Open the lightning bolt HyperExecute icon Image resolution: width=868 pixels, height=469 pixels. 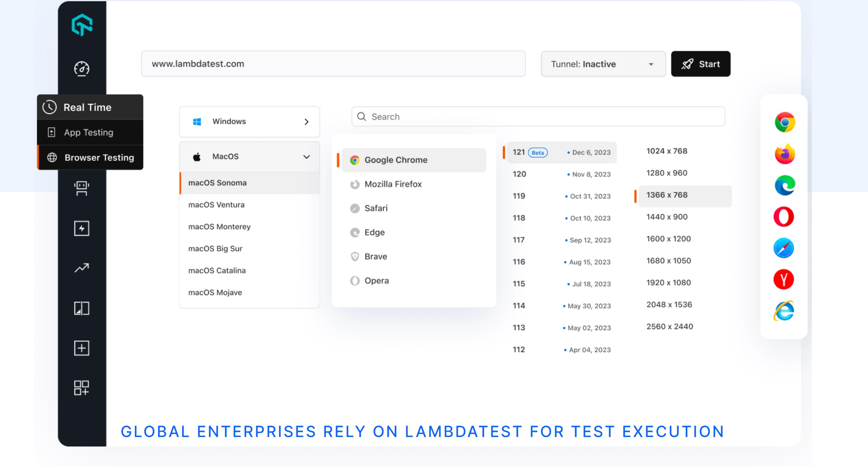(82, 228)
